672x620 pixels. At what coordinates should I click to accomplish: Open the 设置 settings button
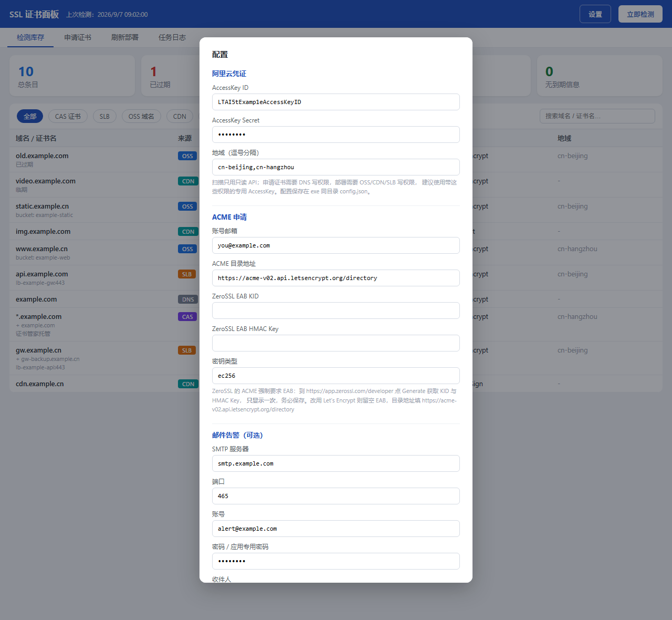tap(595, 14)
